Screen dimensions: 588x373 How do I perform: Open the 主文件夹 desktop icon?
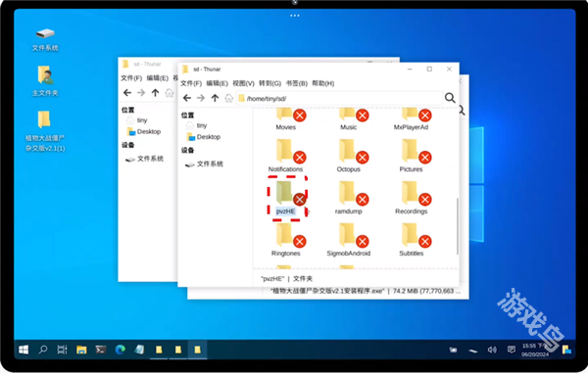[45, 81]
